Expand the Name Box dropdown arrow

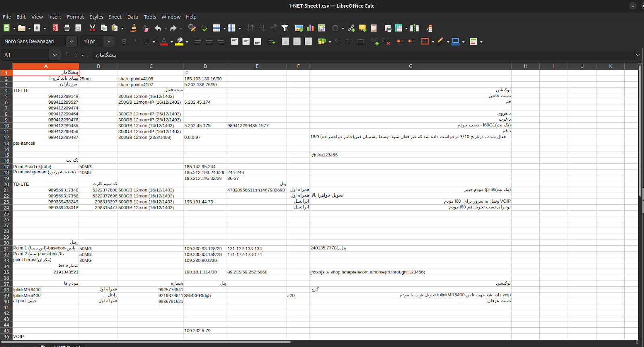tap(55, 55)
